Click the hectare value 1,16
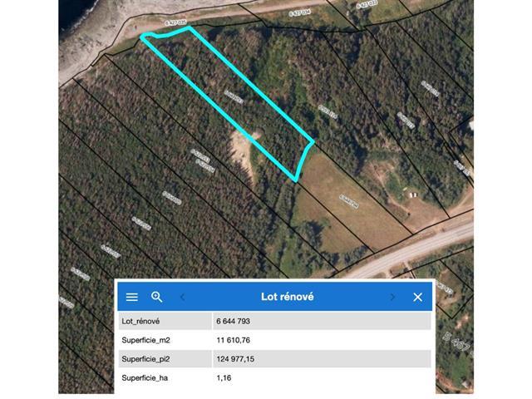The image size is (532, 399). coord(223,378)
